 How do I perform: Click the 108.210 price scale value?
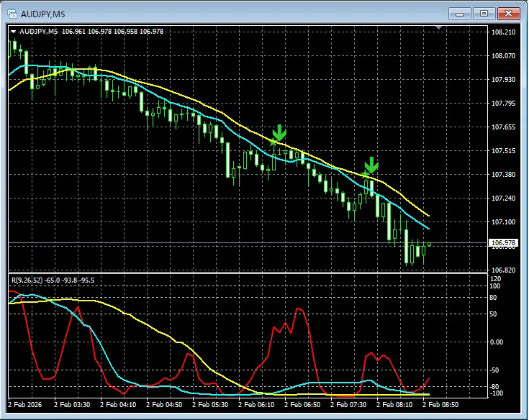coord(503,32)
